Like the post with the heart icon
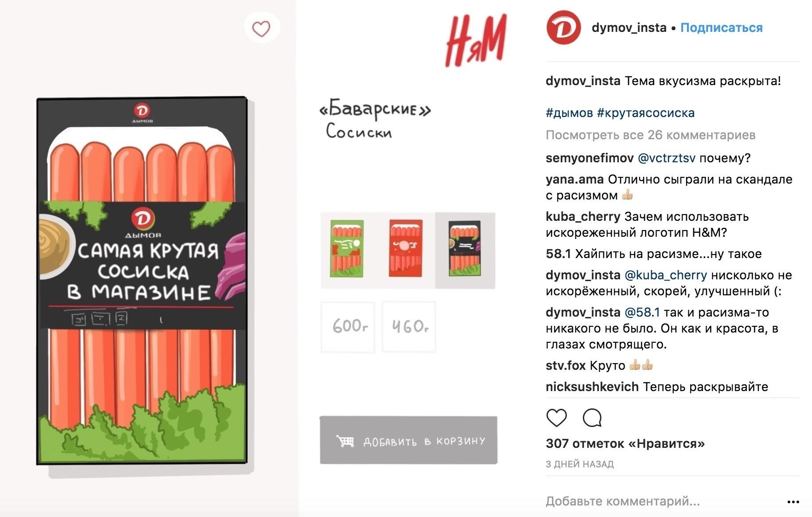 click(x=557, y=418)
